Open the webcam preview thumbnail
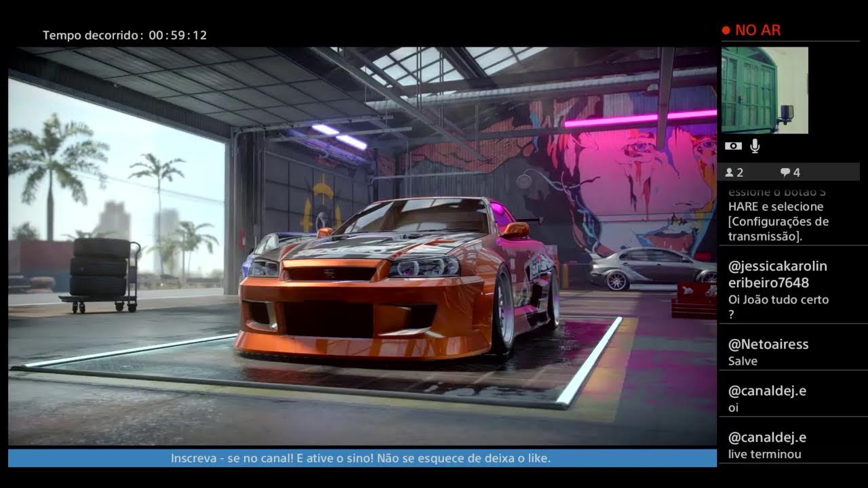This screenshot has width=868, height=488. pyautogui.click(x=765, y=90)
